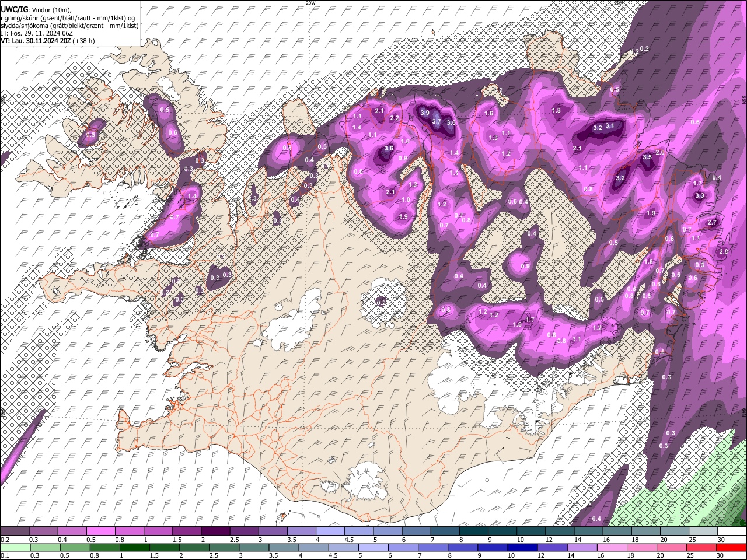
Task: Select the dark teal swatch starting at upper-row label 8
Action: click(x=473, y=531)
